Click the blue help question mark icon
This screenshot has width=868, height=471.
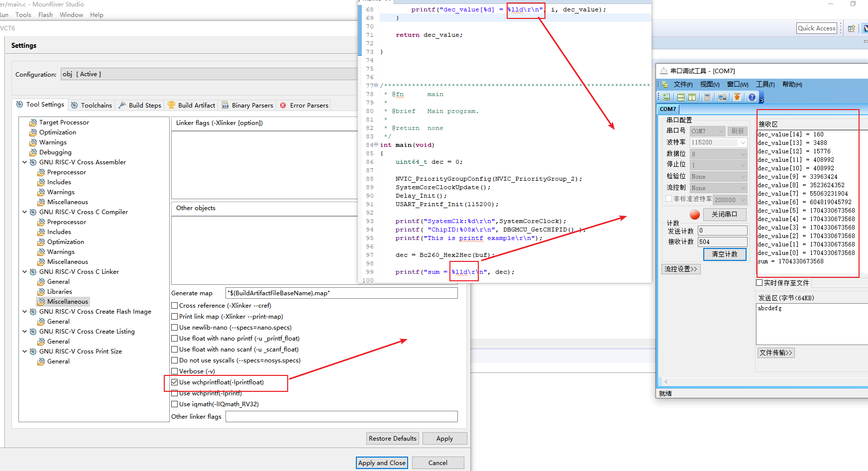752,97
